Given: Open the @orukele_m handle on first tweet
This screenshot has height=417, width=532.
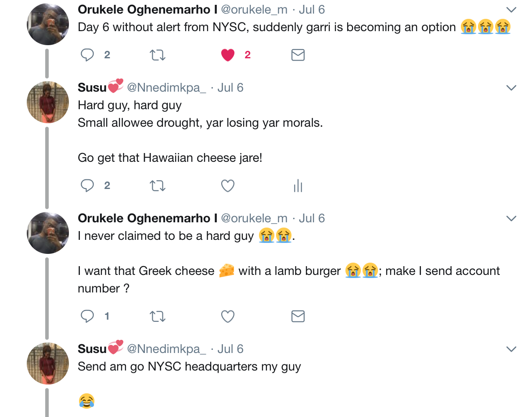Looking at the screenshot, I should coord(254,9).
